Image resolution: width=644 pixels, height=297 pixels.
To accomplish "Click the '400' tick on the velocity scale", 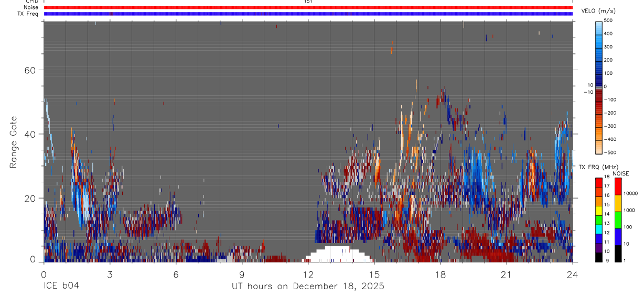I will [x=608, y=34].
